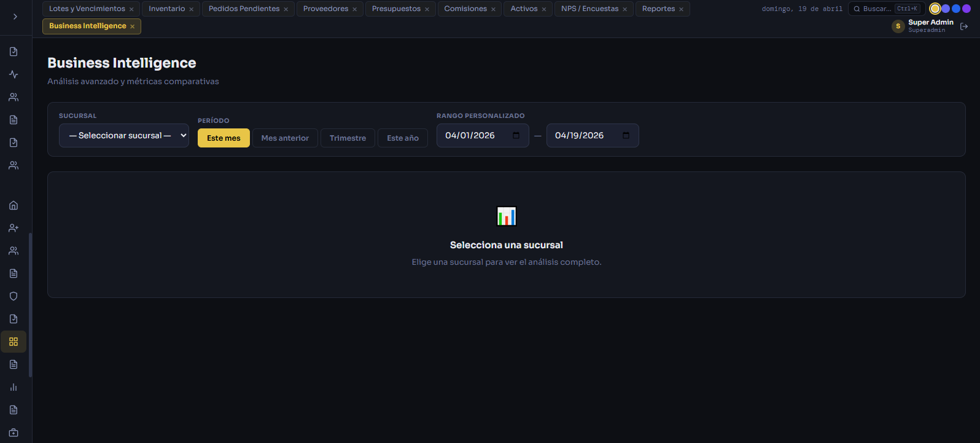
Task: Open calendar picker for end date 04/19/2026
Action: (626, 136)
